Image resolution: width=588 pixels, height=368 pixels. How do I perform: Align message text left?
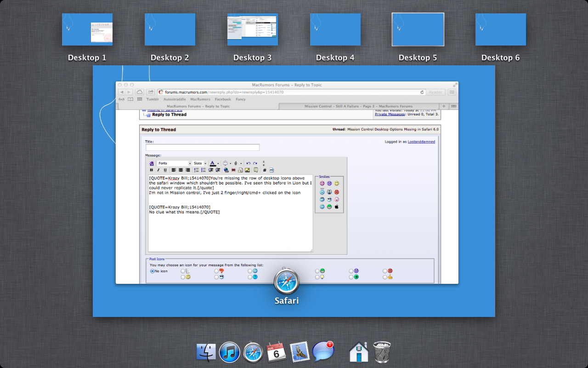pos(174,170)
